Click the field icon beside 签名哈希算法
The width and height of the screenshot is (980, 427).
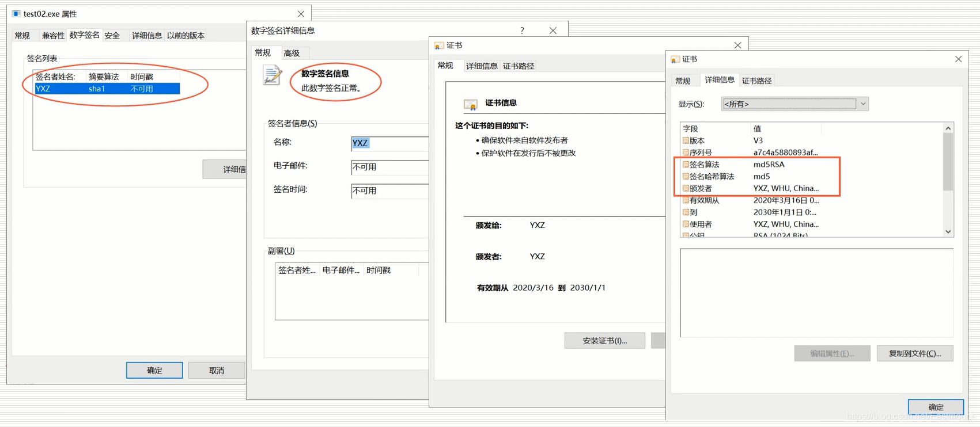[x=686, y=177]
